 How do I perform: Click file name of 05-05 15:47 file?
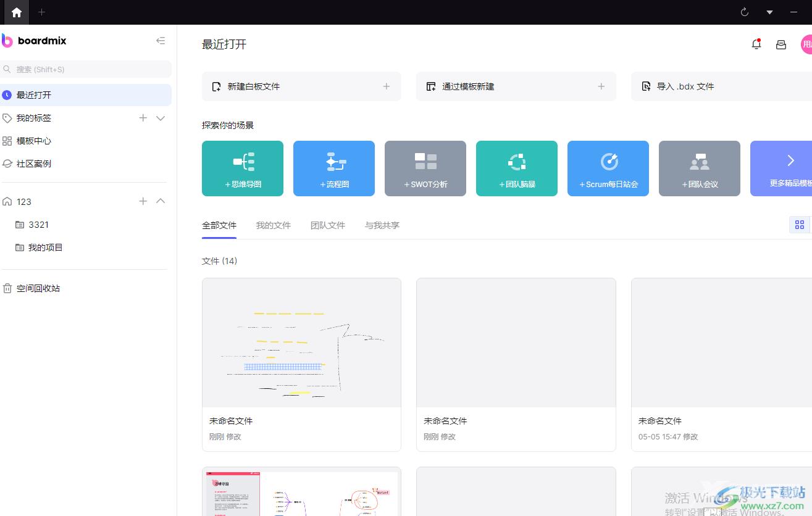(660, 421)
